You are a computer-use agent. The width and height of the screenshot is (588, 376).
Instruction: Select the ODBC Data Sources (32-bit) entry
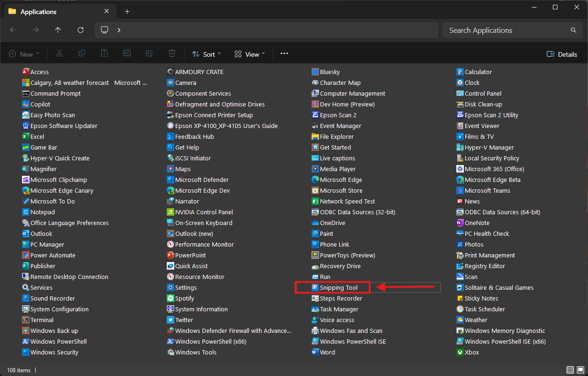tap(354, 212)
